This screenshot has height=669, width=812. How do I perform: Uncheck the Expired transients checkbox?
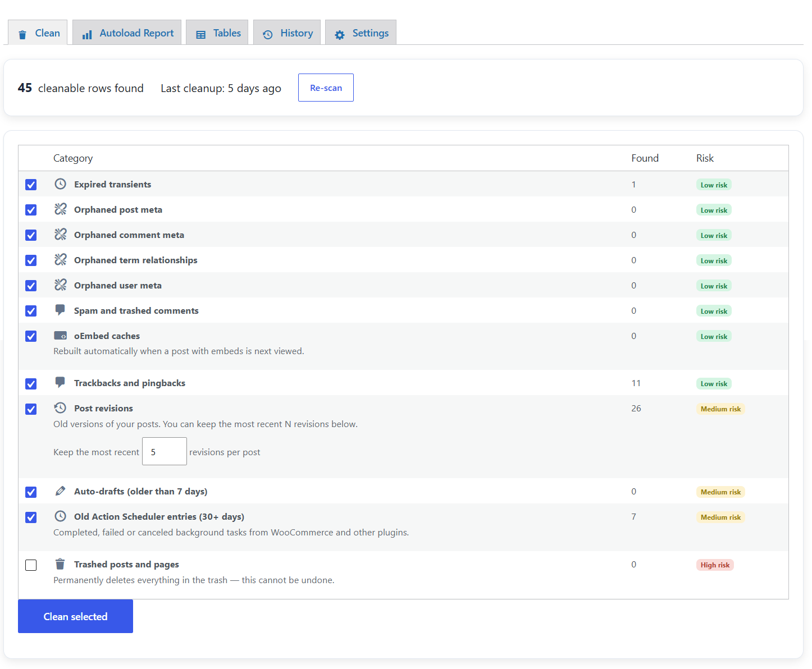coord(31,185)
